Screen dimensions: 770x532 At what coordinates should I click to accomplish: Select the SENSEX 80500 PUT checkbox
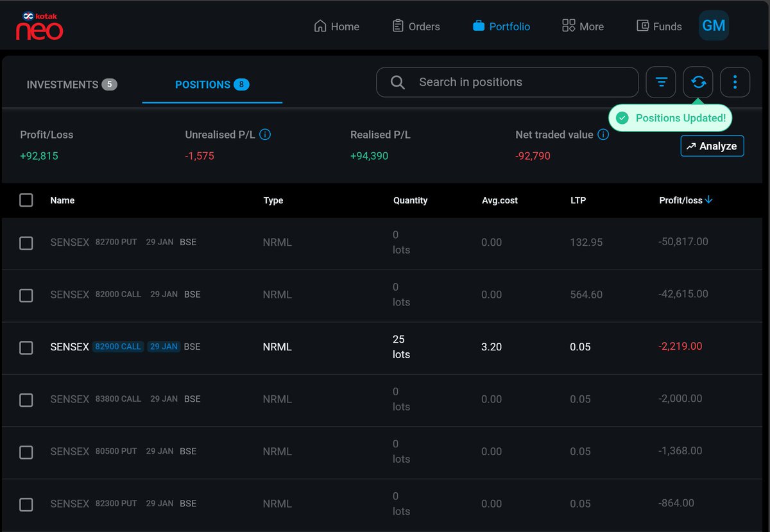click(26, 452)
